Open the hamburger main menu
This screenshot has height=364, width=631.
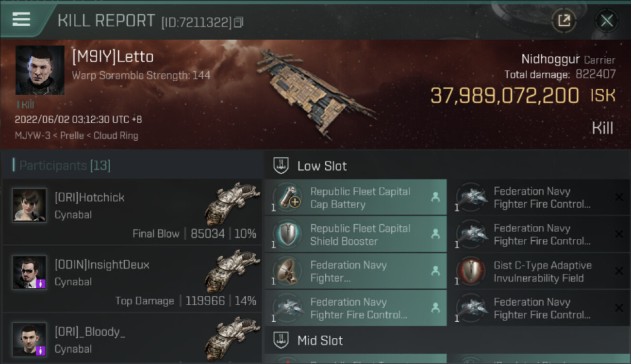coord(21,19)
